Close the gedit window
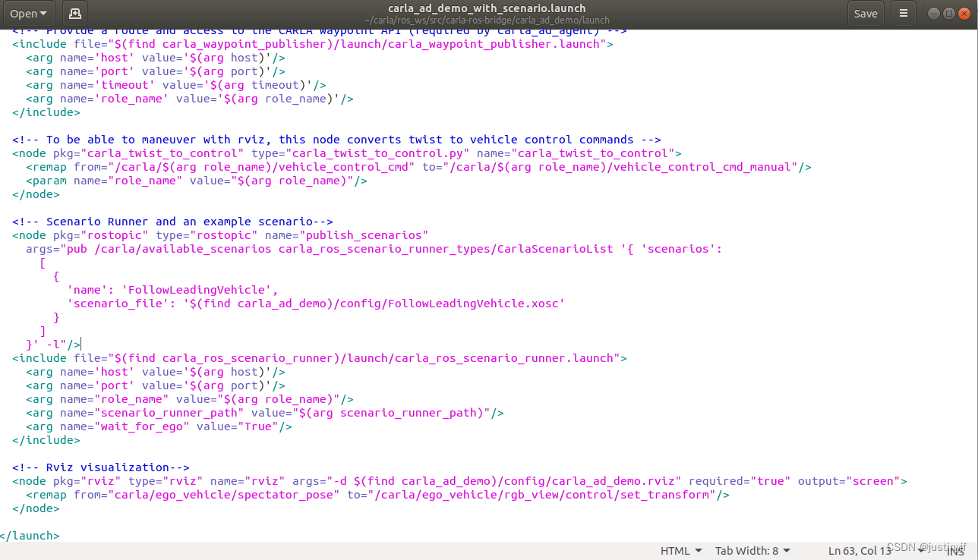 pos(964,14)
